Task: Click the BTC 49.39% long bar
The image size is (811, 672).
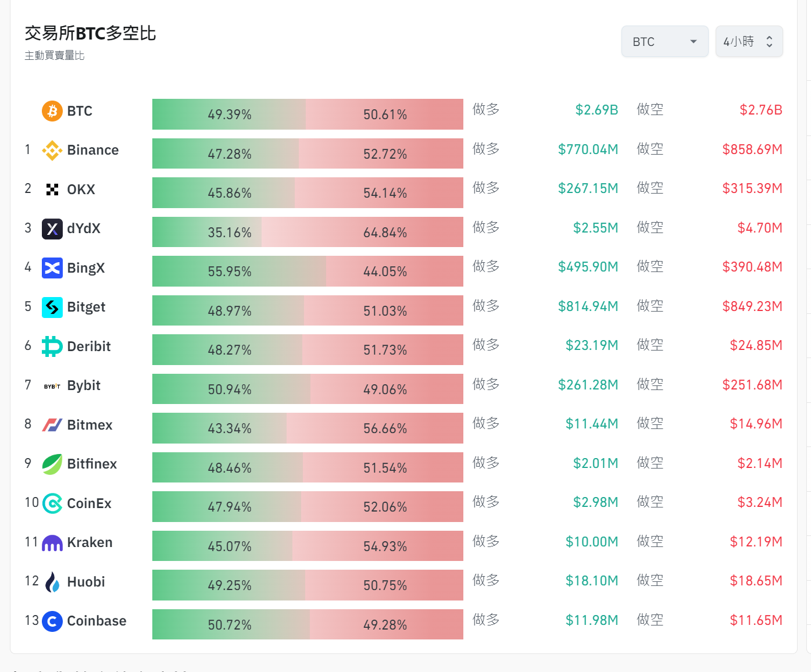Action: click(x=229, y=115)
